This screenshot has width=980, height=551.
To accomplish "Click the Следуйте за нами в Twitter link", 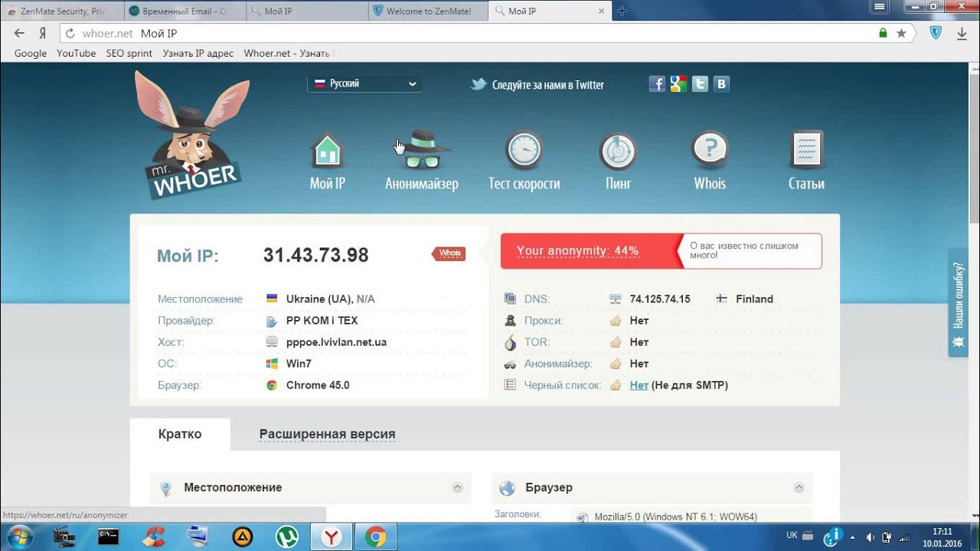I will (547, 85).
